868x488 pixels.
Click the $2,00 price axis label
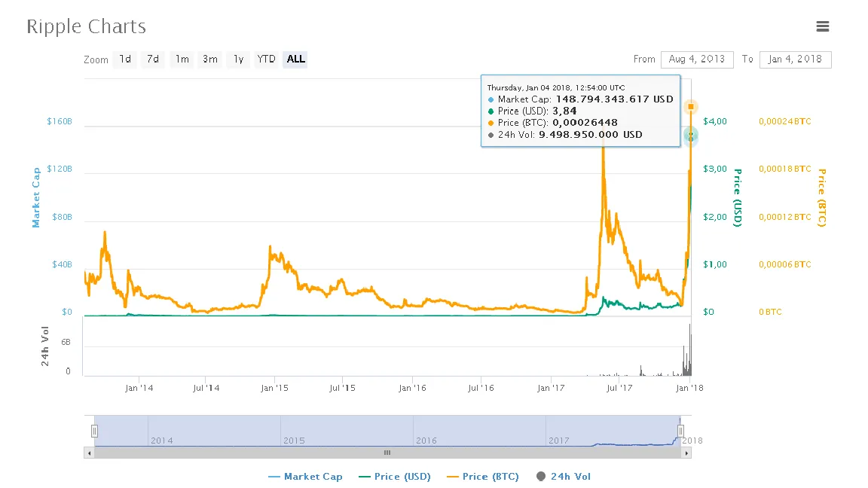(x=714, y=217)
